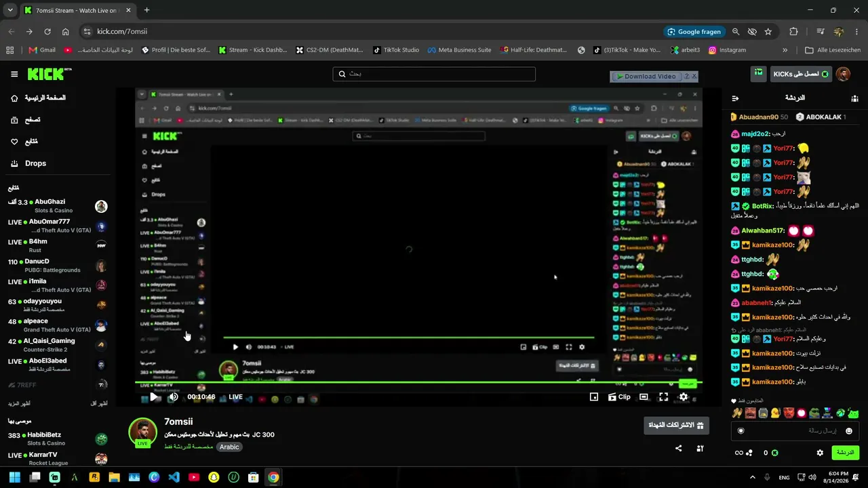
Task: Open the new tab plus button
Action: pyautogui.click(x=146, y=10)
